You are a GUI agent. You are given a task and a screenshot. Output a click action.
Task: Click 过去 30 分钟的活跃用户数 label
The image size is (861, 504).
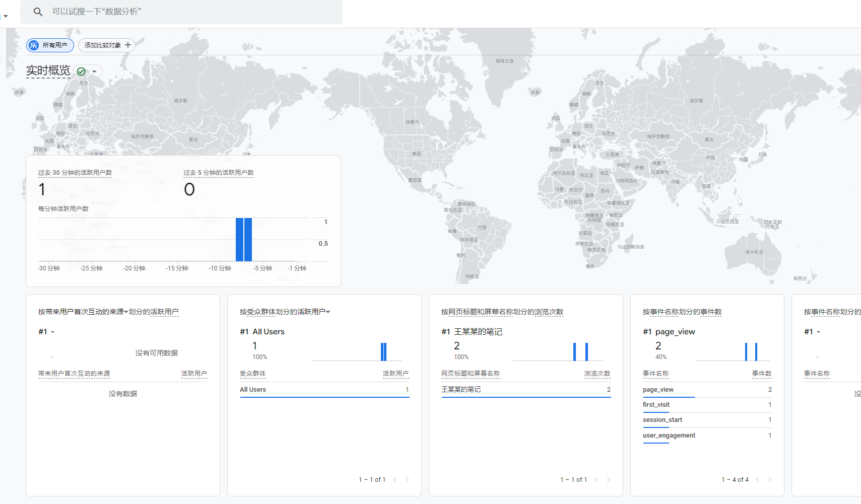click(75, 173)
